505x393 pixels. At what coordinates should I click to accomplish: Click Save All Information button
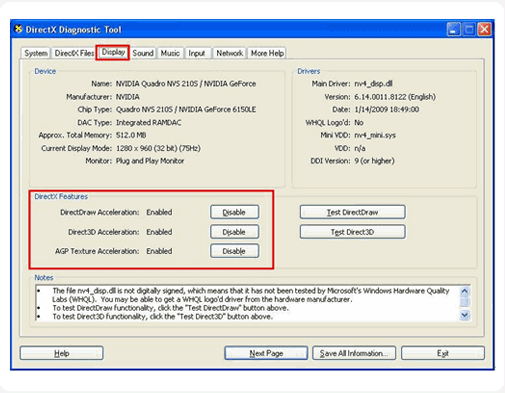point(354,353)
